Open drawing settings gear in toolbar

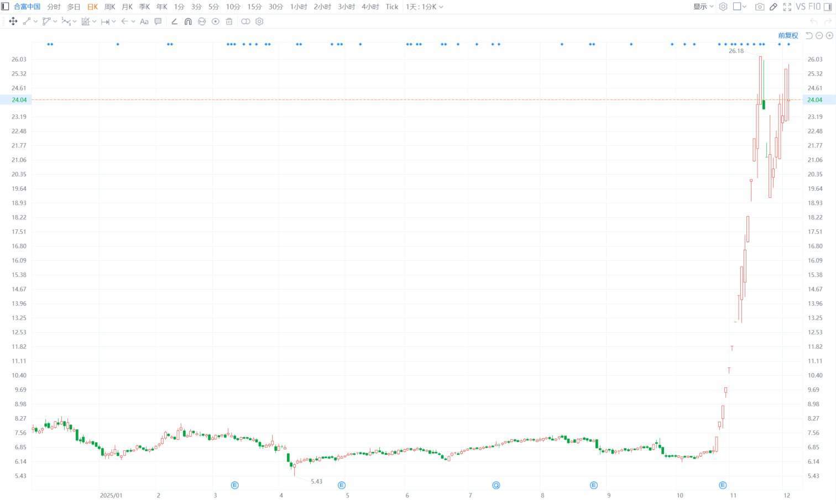(259, 22)
